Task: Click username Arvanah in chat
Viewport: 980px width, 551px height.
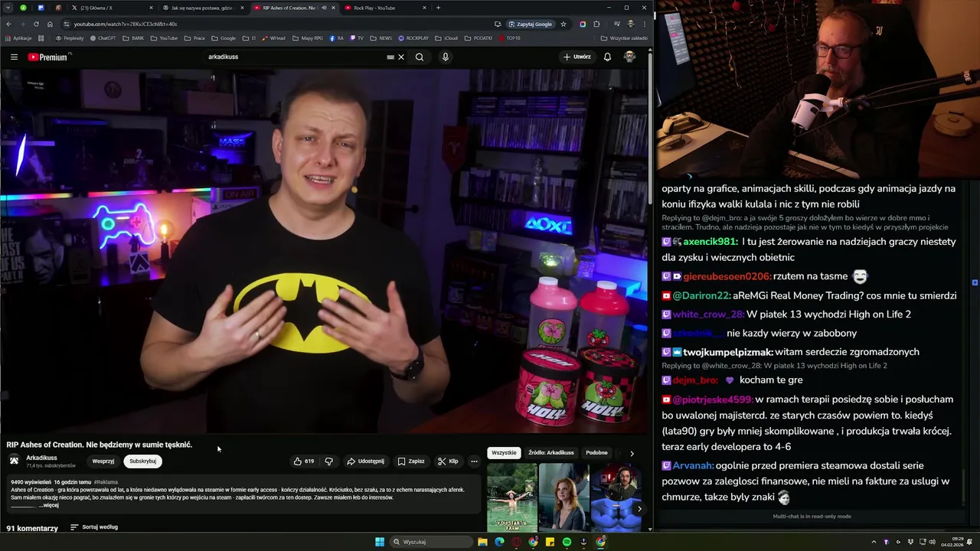Action: click(x=694, y=465)
